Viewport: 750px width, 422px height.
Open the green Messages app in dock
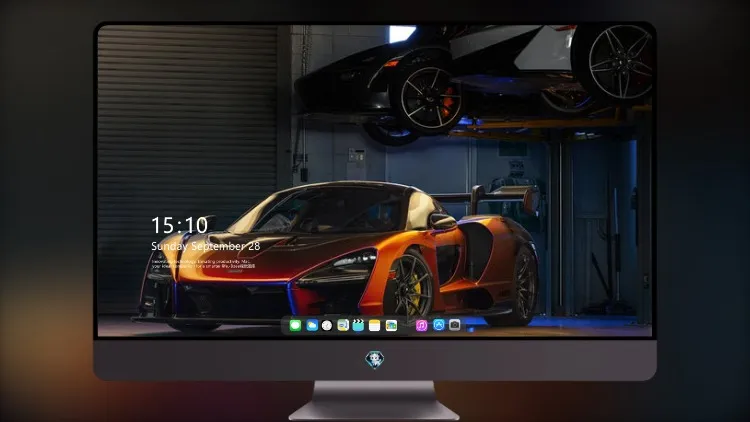pyautogui.click(x=295, y=326)
